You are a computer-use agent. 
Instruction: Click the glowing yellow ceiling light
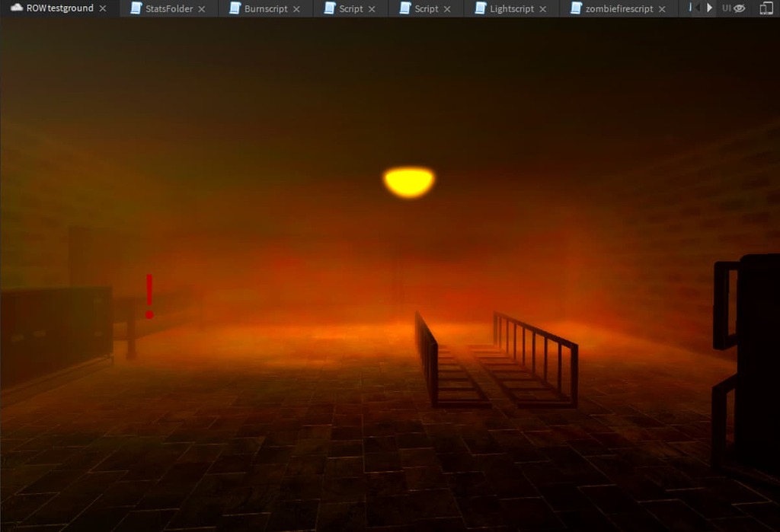408,180
